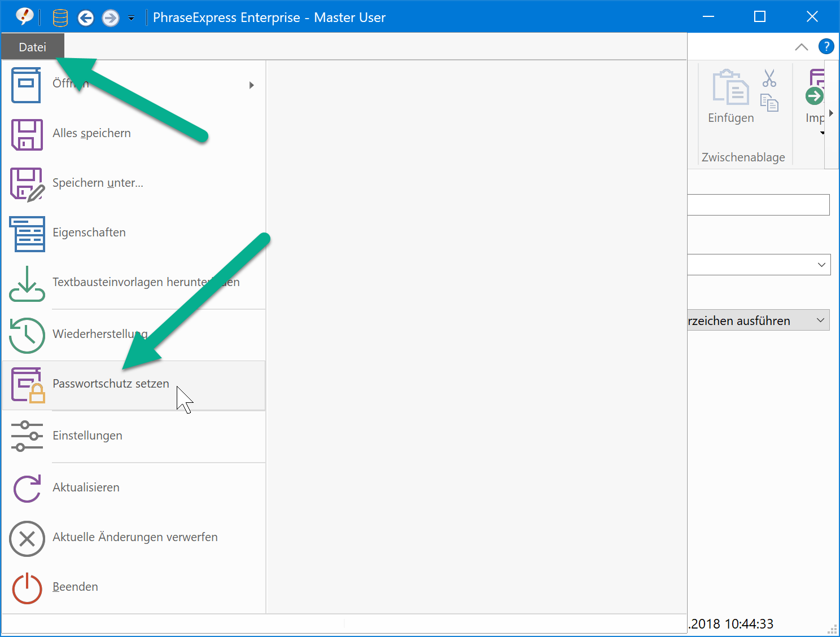Click the discard changes X icon
Screen dimensions: 840x637
(27, 539)
